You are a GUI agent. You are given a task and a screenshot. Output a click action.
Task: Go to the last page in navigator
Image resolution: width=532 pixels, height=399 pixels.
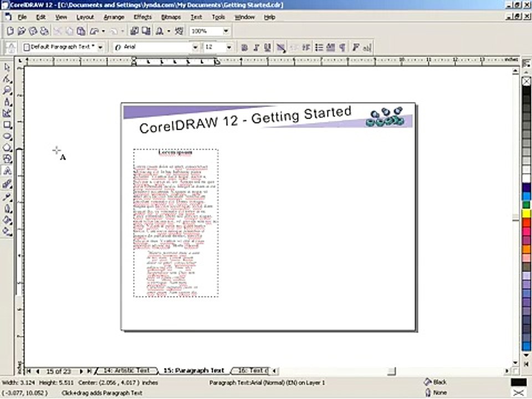tap(90, 371)
